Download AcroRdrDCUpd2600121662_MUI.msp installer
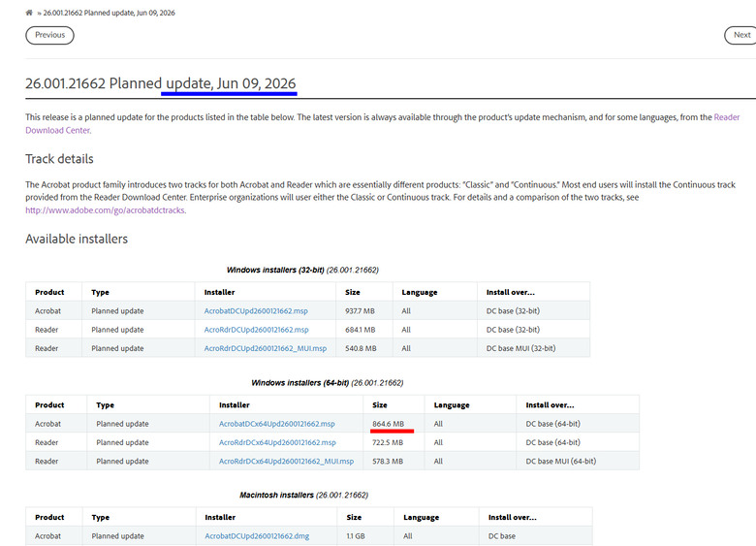This screenshot has width=756, height=546. coord(266,348)
